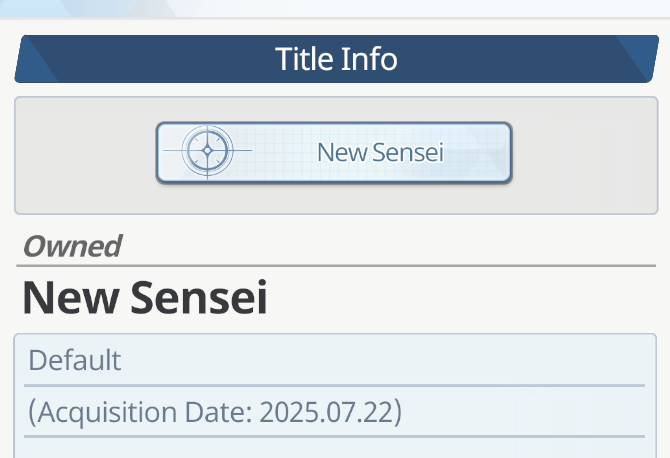This screenshot has width=670, height=458.
Task: Click the Acquisition Date text line
Action: pyautogui.click(x=214, y=412)
